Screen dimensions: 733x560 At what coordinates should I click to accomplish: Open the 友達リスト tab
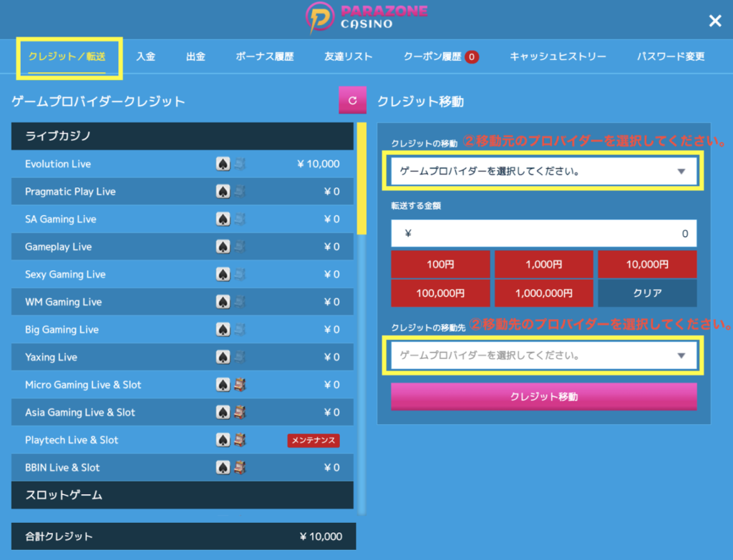[x=349, y=57]
